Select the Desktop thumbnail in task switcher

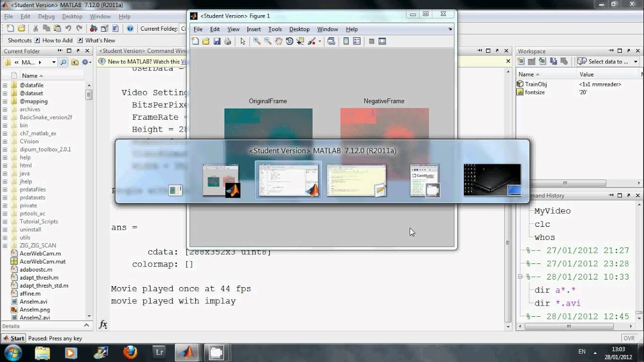pyautogui.click(x=493, y=179)
